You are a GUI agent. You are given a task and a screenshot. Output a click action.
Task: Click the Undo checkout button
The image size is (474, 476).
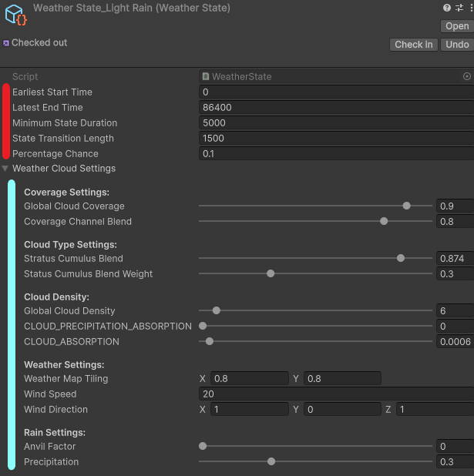[x=457, y=45]
